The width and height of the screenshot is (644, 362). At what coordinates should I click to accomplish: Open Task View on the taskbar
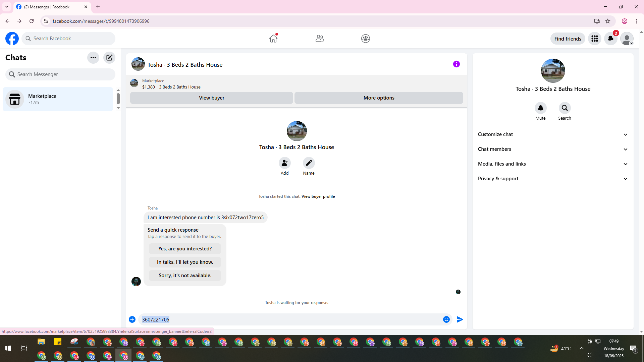[24, 349]
